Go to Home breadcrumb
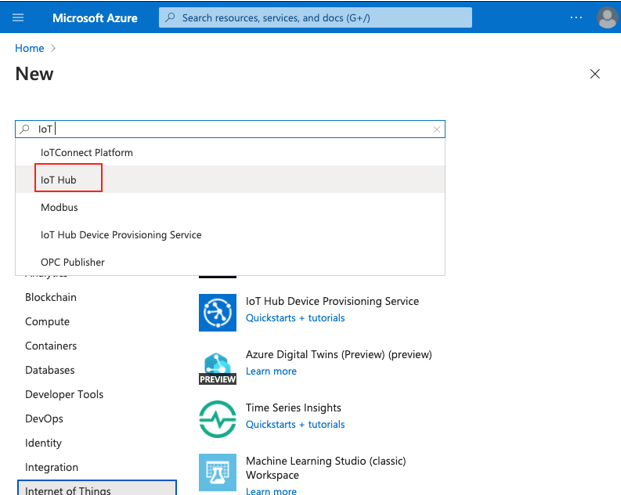 (29, 48)
